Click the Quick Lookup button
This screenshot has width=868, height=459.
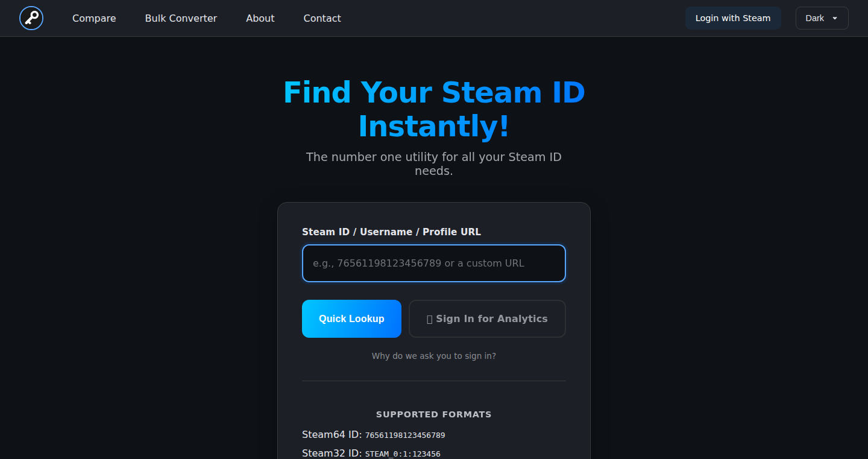pos(351,318)
